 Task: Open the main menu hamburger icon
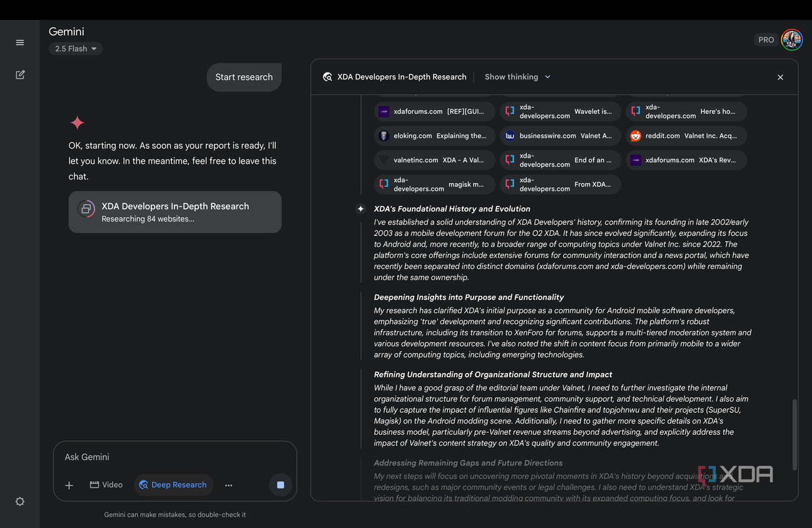coord(20,43)
